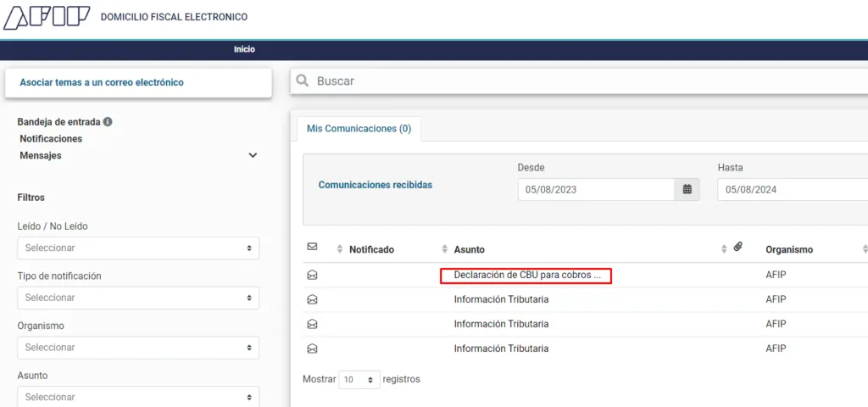
Task: Click the Asunto column header text
Action: coord(470,250)
